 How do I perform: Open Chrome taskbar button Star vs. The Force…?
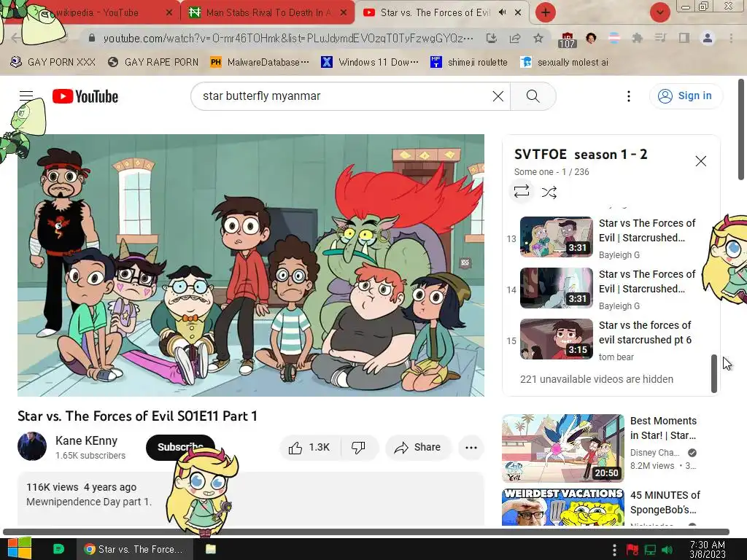pyautogui.click(x=135, y=549)
